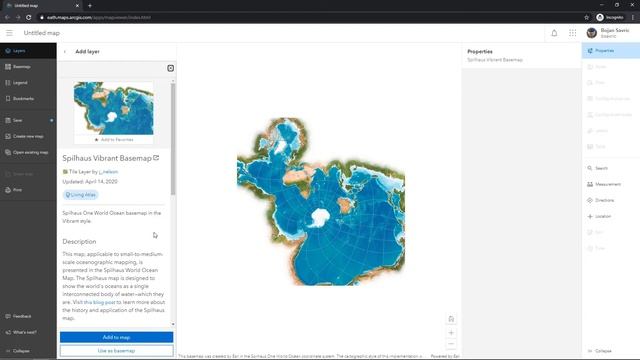Open the Layers panel in left sidebar
Image resolution: width=640 pixels, height=360 pixels.
coord(28,51)
